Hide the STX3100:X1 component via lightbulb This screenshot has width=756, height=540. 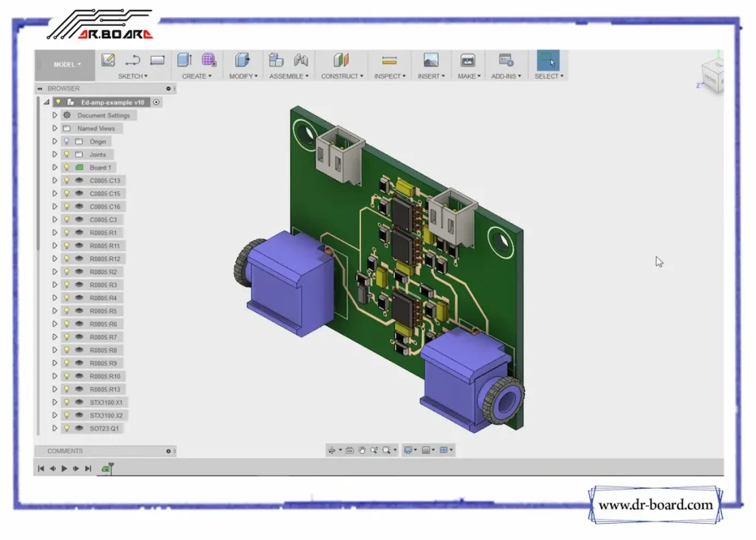(x=66, y=403)
